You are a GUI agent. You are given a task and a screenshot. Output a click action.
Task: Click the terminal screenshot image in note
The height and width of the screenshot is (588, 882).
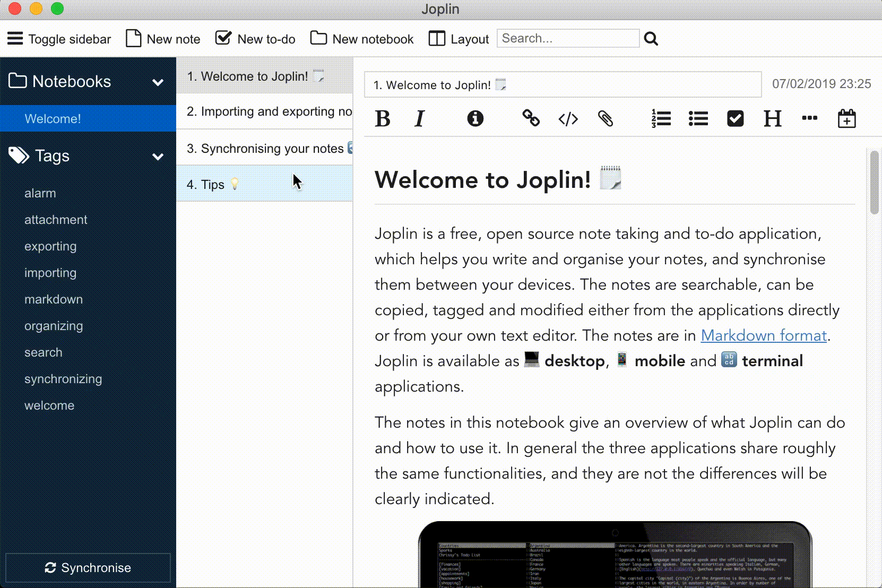click(615, 555)
